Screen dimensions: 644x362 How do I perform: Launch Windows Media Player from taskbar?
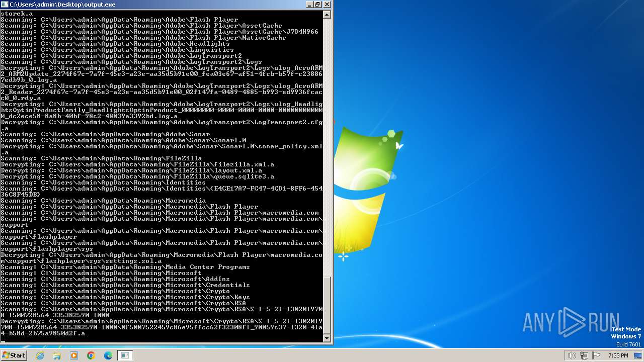[x=74, y=355]
